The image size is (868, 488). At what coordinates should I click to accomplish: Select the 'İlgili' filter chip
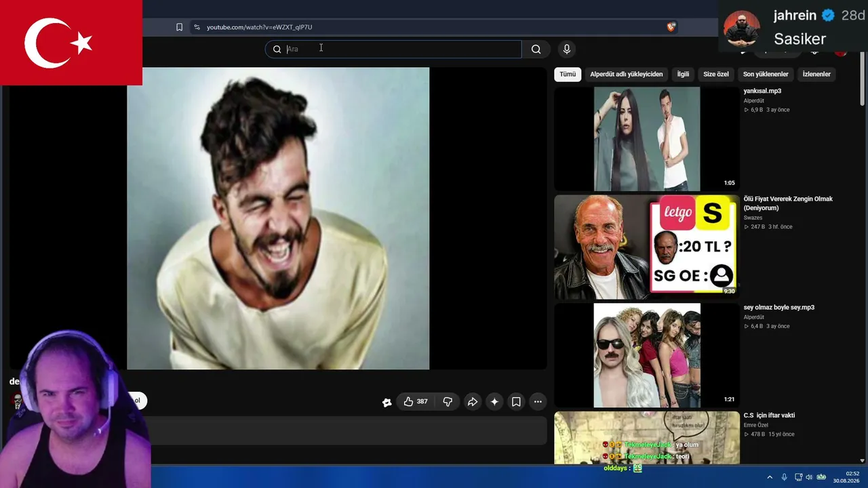(x=683, y=74)
